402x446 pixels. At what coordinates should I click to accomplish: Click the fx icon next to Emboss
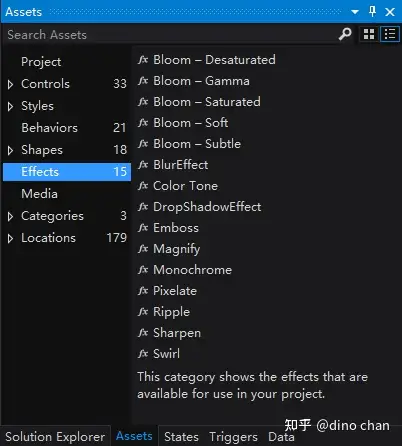[x=143, y=228]
